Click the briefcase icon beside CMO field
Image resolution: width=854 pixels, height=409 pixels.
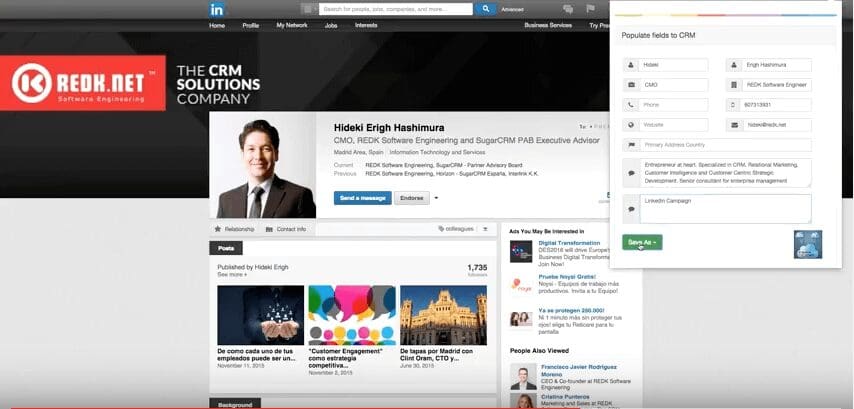[631, 85]
